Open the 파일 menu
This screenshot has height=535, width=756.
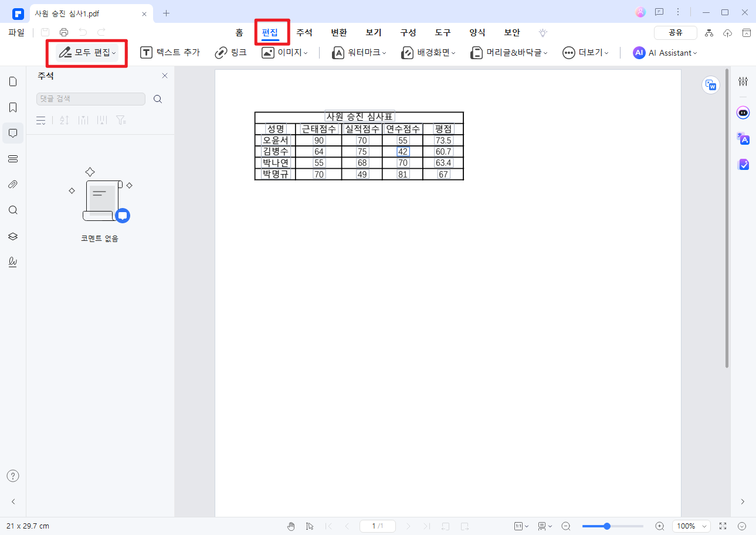[x=16, y=32]
